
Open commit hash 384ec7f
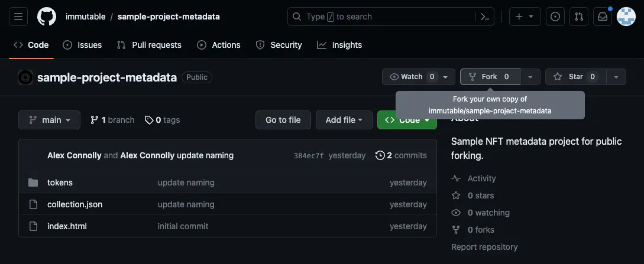click(309, 156)
